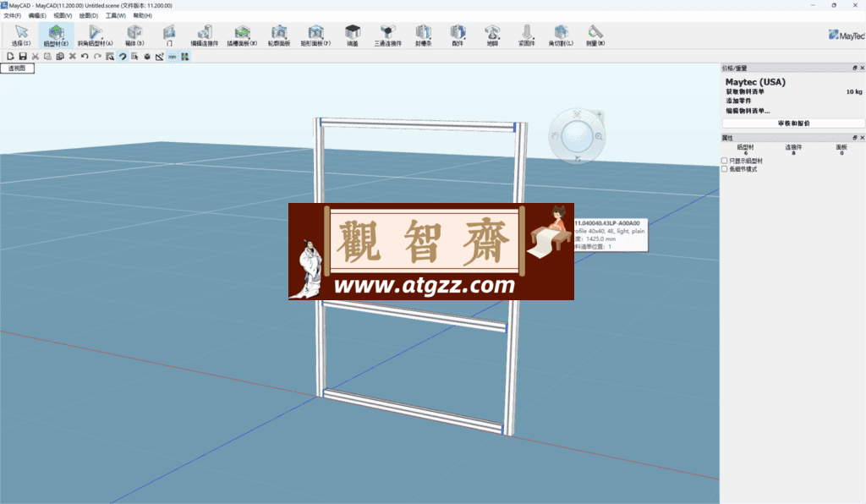
Task: Click the zoom magnifier on navigation orb
Action: 599,136
